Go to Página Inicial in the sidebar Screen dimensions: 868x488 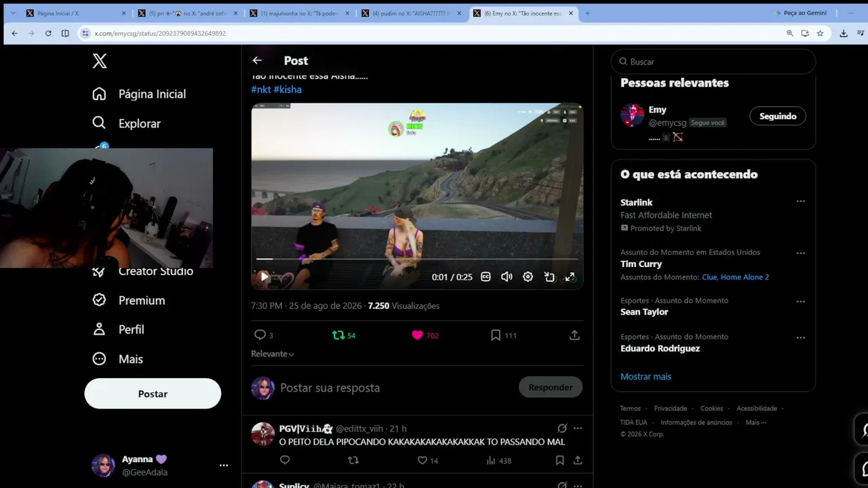click(139, 94)
